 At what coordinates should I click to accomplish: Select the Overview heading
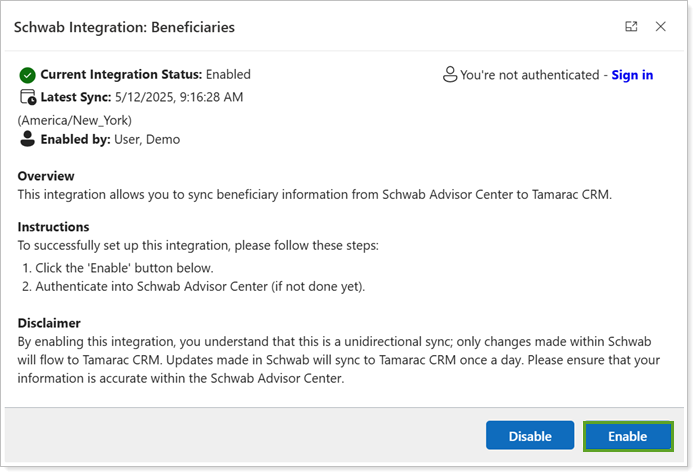[46, 176]
